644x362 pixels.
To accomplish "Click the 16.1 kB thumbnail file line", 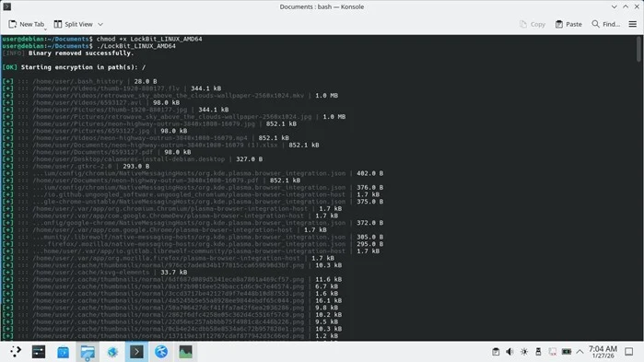I will (172, 300).
